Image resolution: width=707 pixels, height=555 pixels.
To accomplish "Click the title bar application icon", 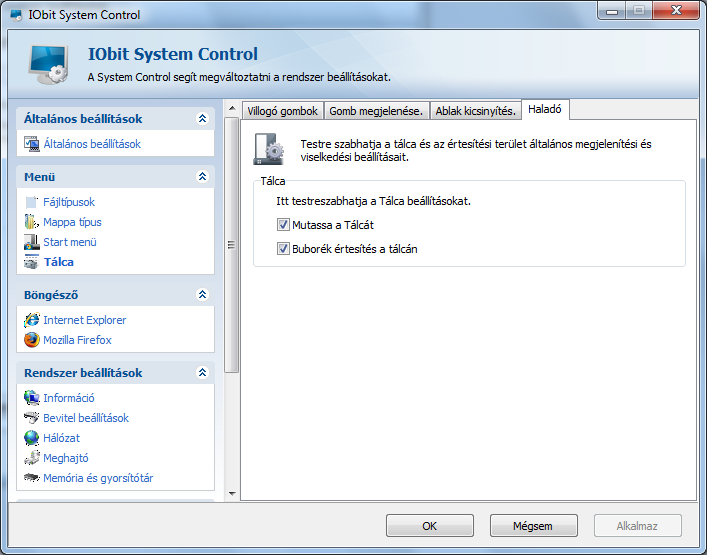I will 17,15.
